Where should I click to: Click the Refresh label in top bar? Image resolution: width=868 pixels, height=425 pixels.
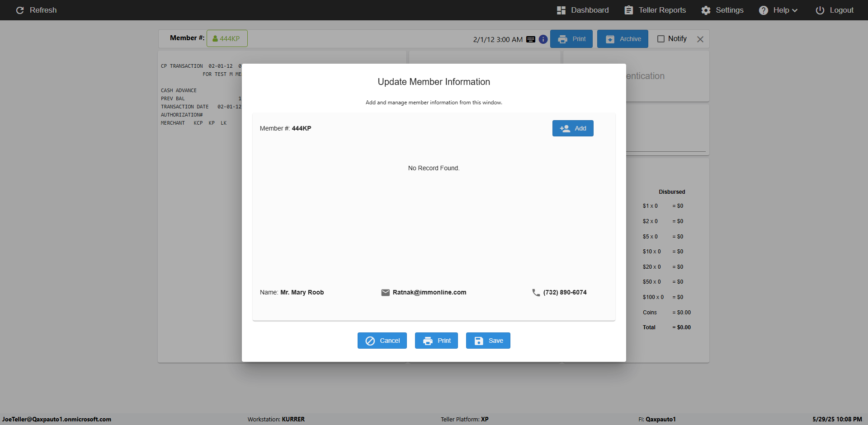43,10
